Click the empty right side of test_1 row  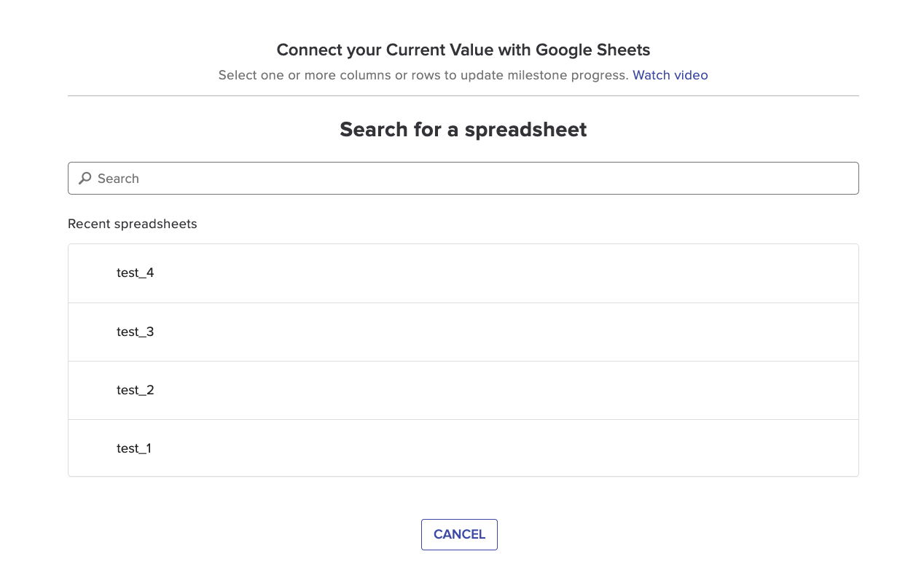click(656, 448)
